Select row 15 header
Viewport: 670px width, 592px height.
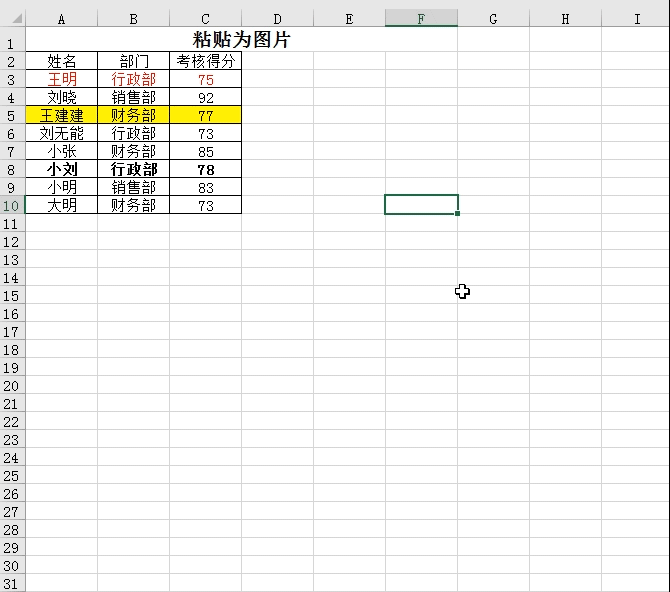pos(12,295)
